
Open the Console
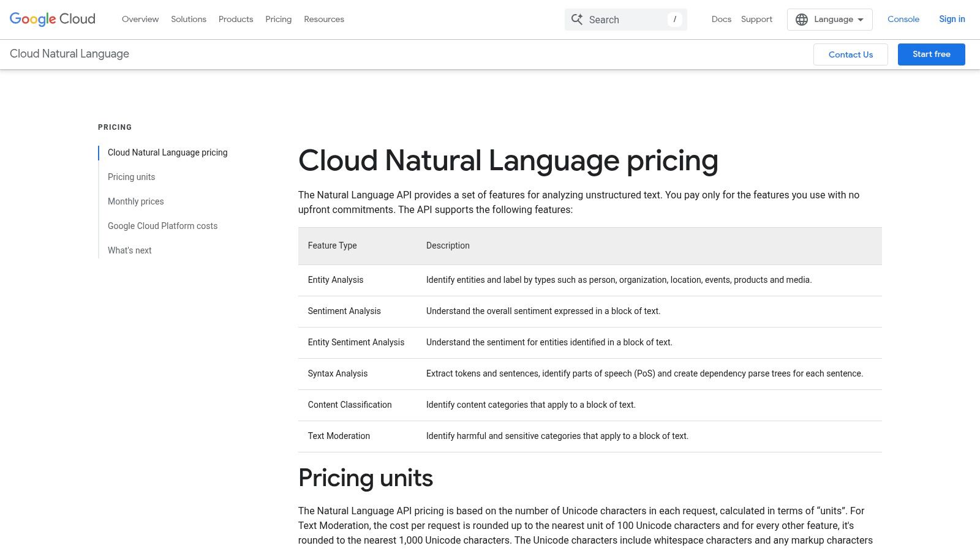(903, 19)
